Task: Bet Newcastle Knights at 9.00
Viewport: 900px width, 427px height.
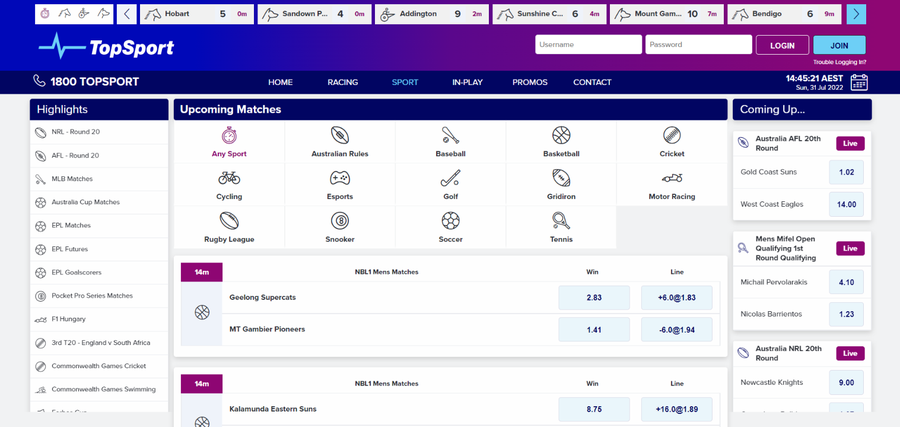Action: 847,383
